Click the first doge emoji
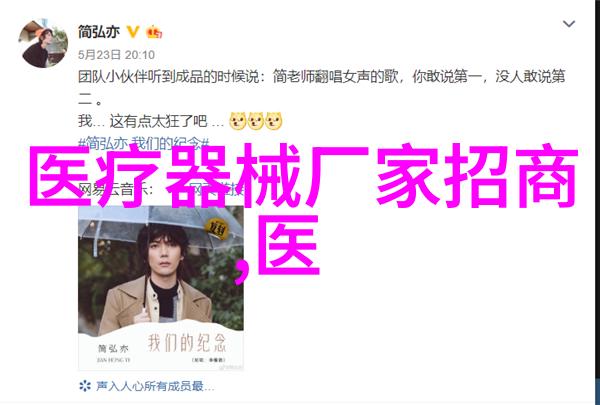This screenshot has width=600, height=405. click(238, 121)
